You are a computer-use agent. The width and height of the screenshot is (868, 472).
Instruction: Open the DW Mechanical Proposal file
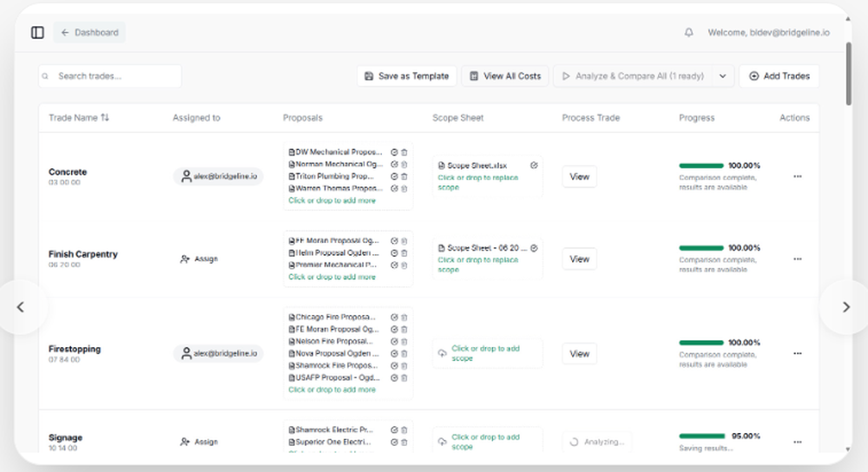tap(335, 152)
